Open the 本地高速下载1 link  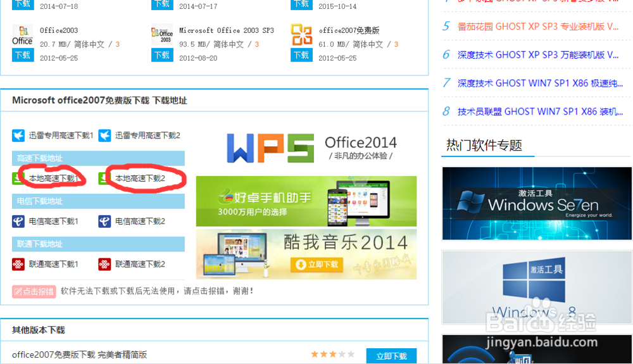tap(54, 179)
